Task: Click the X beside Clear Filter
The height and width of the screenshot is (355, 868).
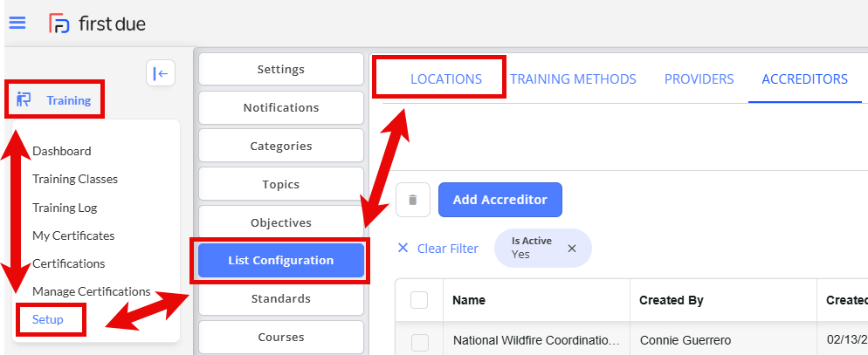Action: point(403,249)
